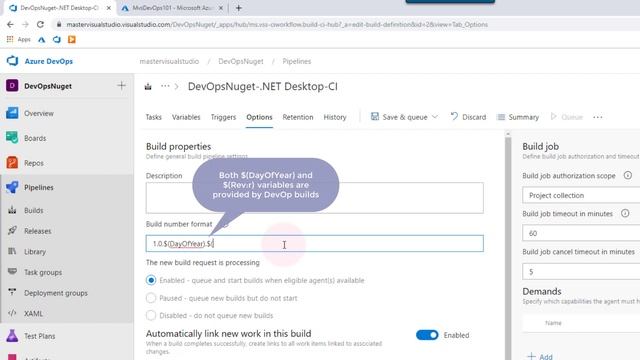
Task: Open Pipelines breadcrumb link
Action: 297,61
